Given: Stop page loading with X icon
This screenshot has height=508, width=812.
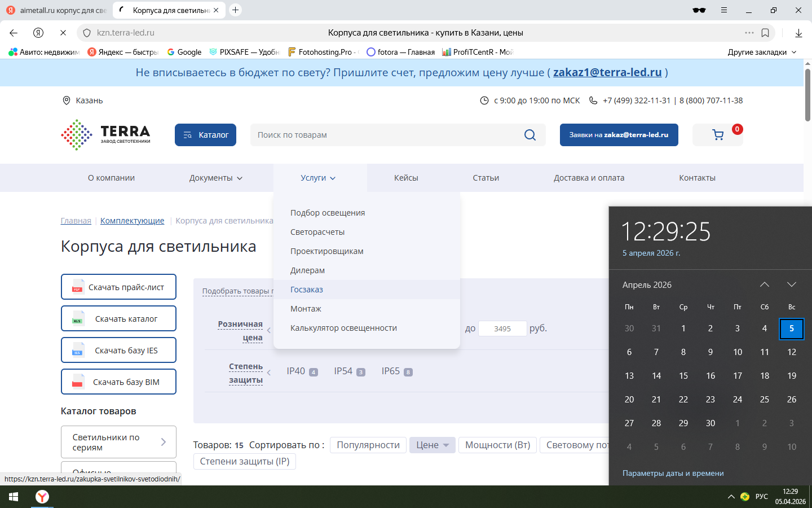Looking at the screenshot, I should [x=63, y=33].
